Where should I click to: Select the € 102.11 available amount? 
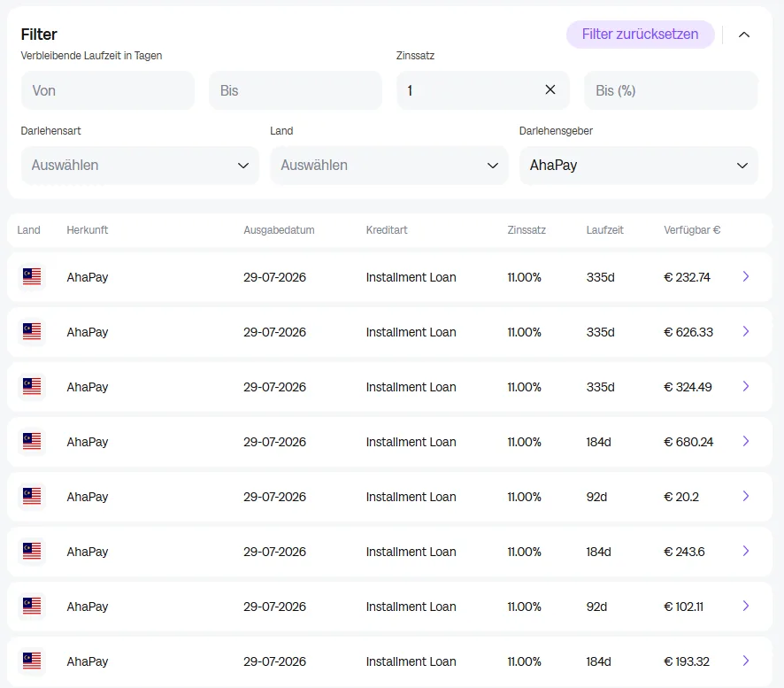tap(683, 607)
